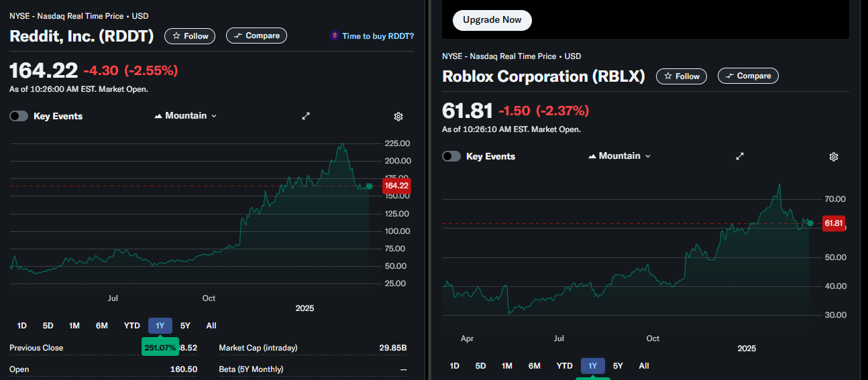
Task: Select the YTD range on the Reddit chart
Action: coord(131,326)
